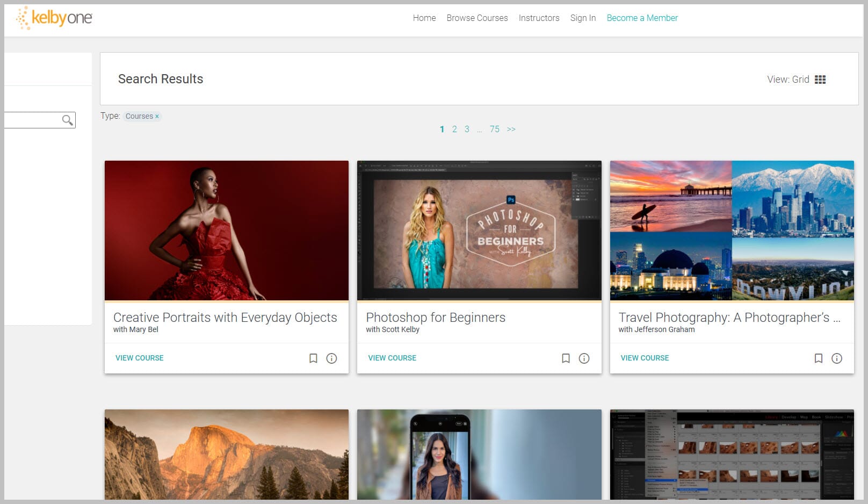Open the Lightroom library screenshot thumbnail

(x=732, y=455)
